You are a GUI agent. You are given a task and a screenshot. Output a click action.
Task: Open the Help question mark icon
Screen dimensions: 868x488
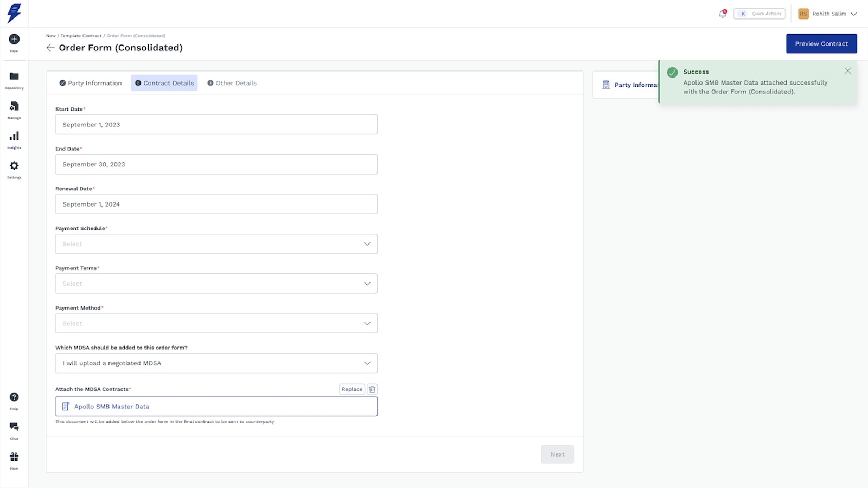pos(14,397)
